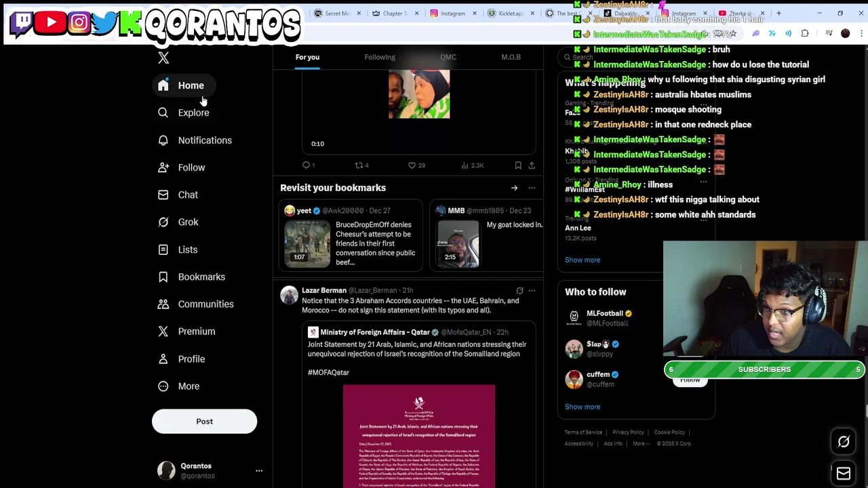868x488 pixels.
Task: Click the Grok icon on Lazar Berman's post
Action: [519, 291]
